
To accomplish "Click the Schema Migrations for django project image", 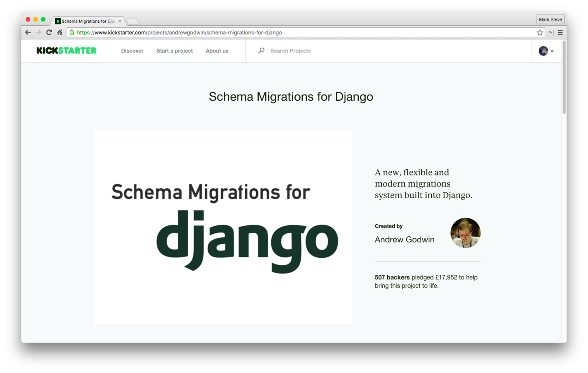I will pyautogui.click(x=223, y=228).
